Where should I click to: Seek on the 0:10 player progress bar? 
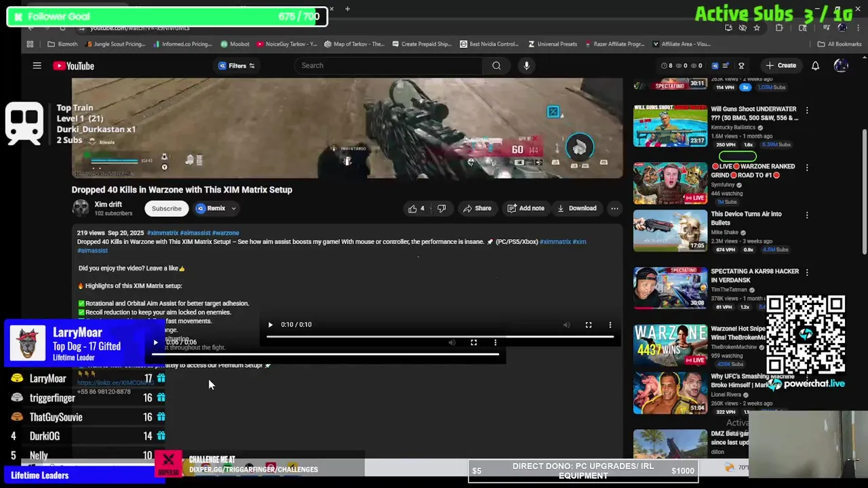[440, 336]
